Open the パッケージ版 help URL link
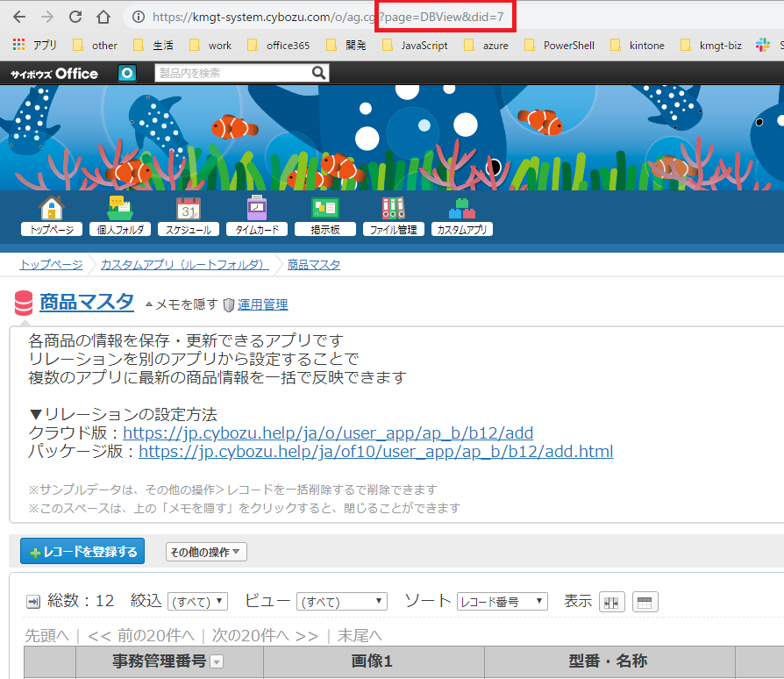Screen dimensions: 784x679 tap(376, 452)
